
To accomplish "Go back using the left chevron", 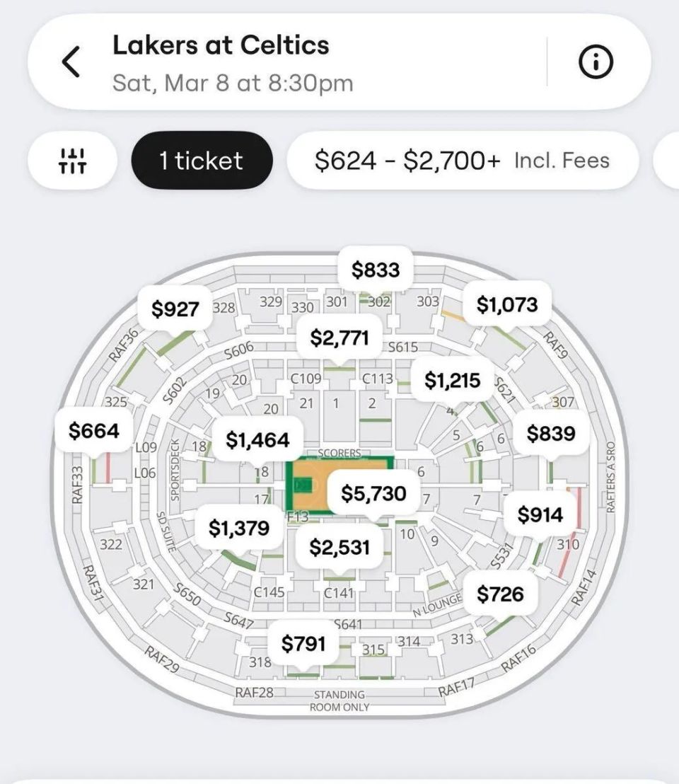I will [71, 62].
